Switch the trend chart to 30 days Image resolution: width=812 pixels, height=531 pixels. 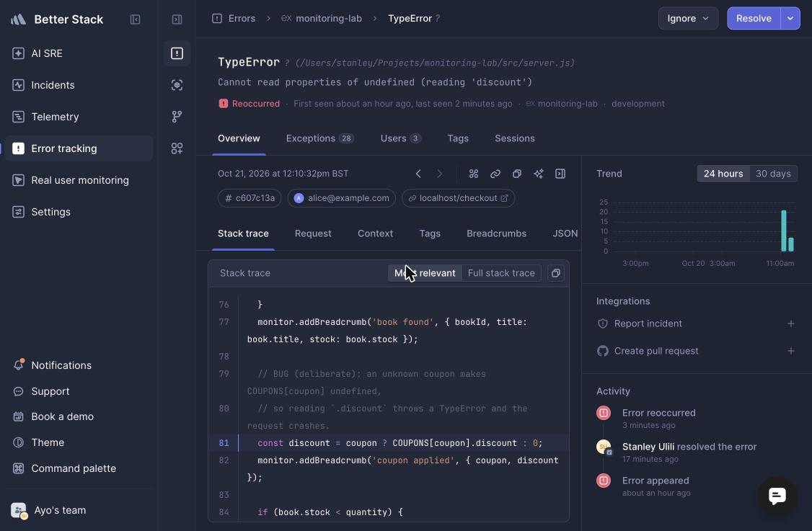tap(773, 174)
